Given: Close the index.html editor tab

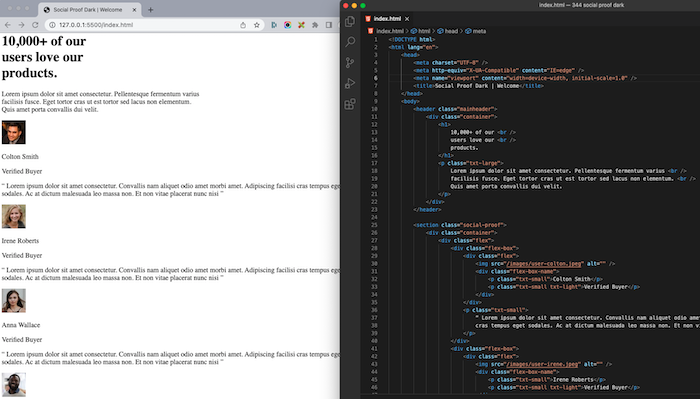Looking at the screenshot, I should coord(407,19).
